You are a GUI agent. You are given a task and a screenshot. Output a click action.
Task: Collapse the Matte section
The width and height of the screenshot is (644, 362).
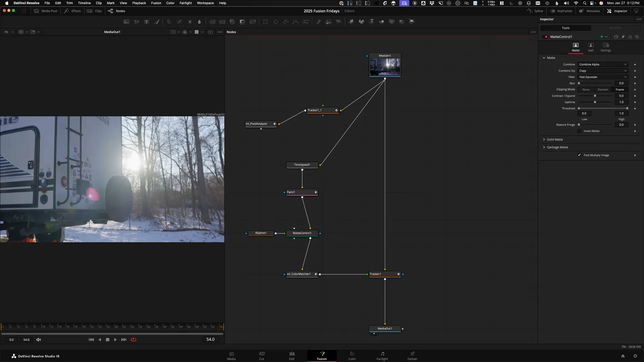544,58
